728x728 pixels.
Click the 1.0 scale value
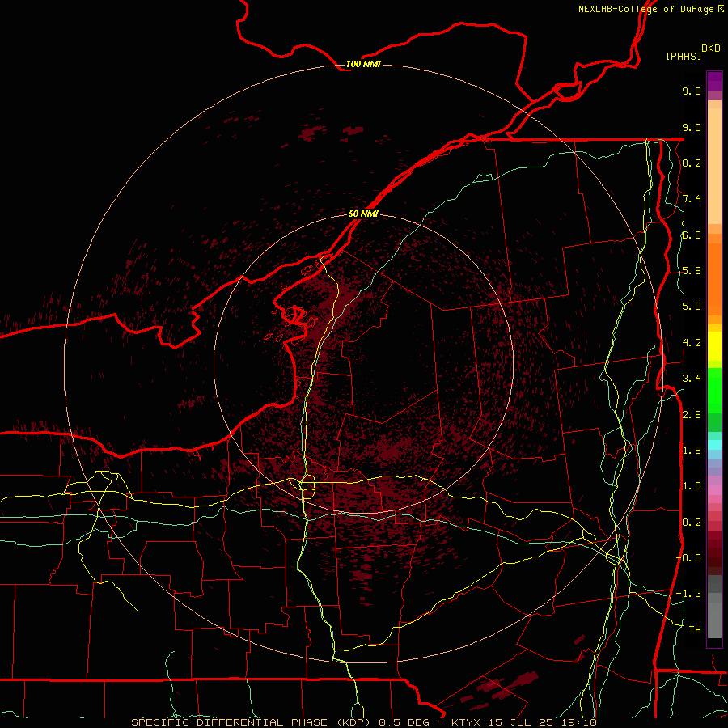click(692, 486)
